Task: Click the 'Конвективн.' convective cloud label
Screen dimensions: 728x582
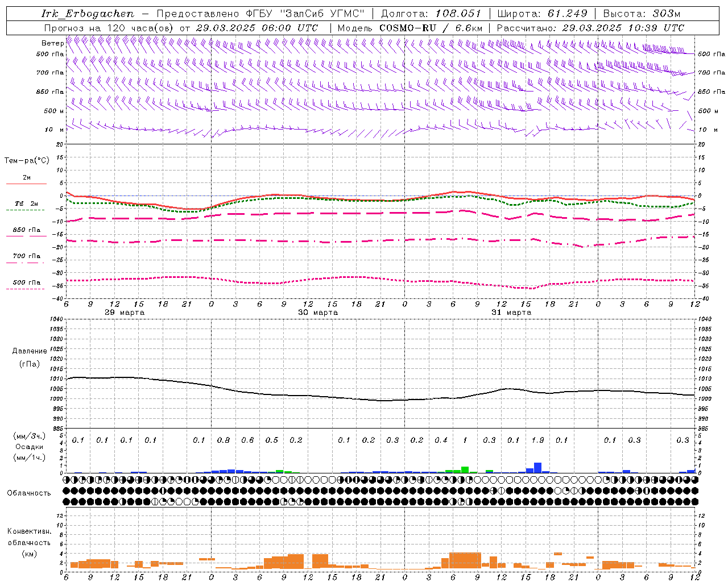Action: [30, 531]
